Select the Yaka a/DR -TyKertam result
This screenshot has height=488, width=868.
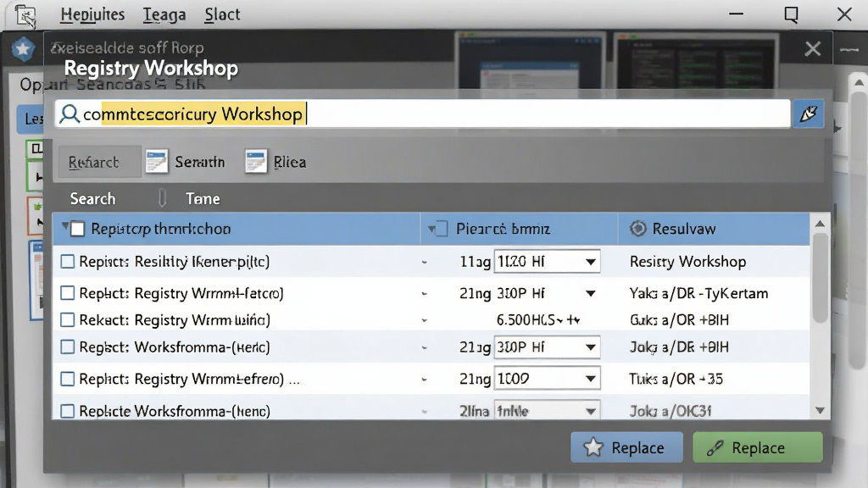coord(698,293)
